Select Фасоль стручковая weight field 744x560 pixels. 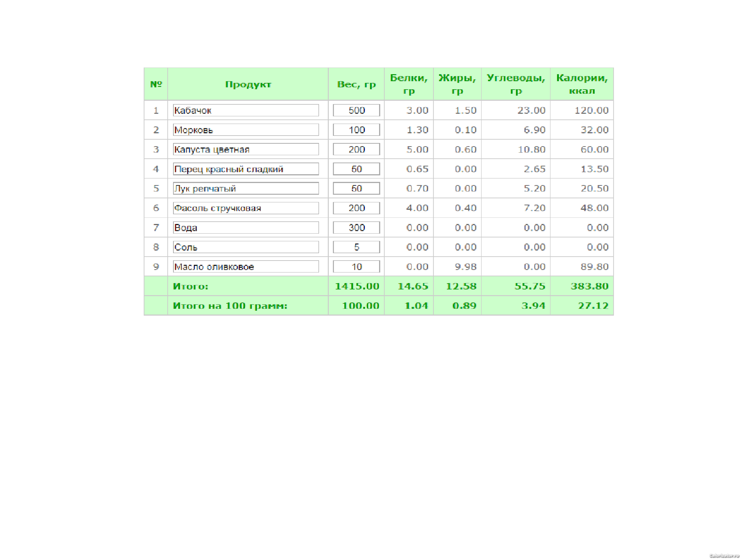tap(357, 208)
